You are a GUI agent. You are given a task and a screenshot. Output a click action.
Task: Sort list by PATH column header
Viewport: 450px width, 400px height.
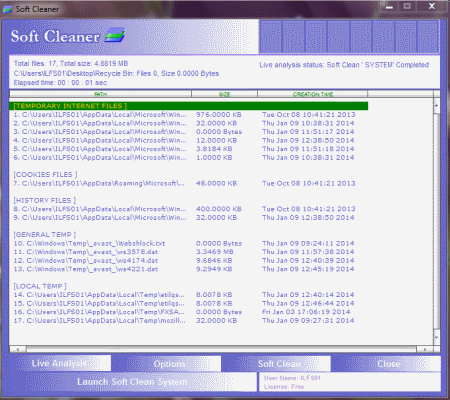click(x=100, y=94)
